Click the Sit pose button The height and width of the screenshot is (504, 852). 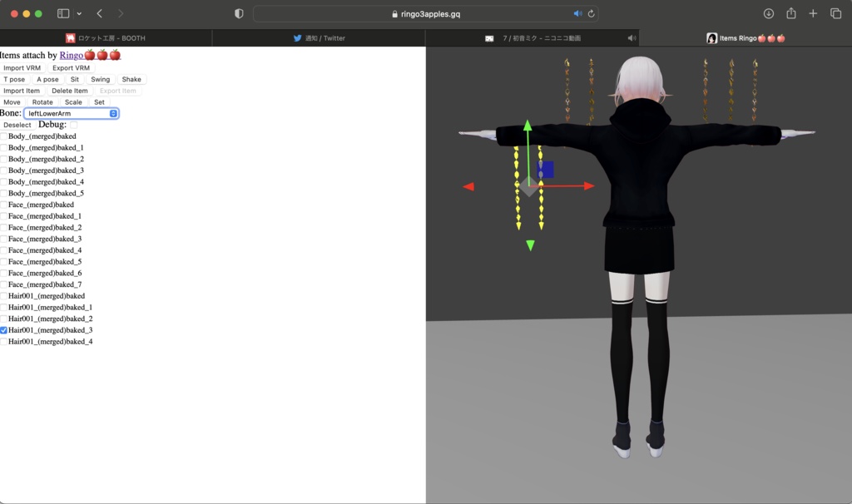pyautogui.click(x=74, y=79)
